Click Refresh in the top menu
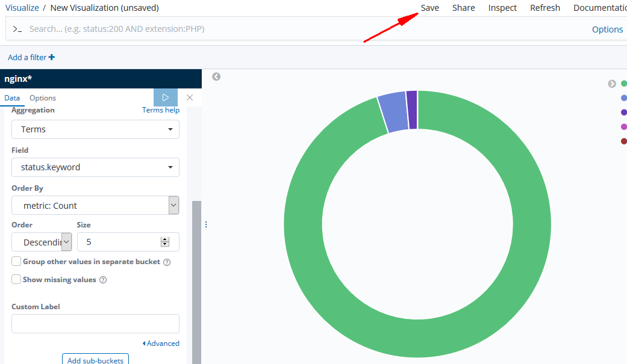This screenshot has width=627, height=364. [x=545, y=8]
